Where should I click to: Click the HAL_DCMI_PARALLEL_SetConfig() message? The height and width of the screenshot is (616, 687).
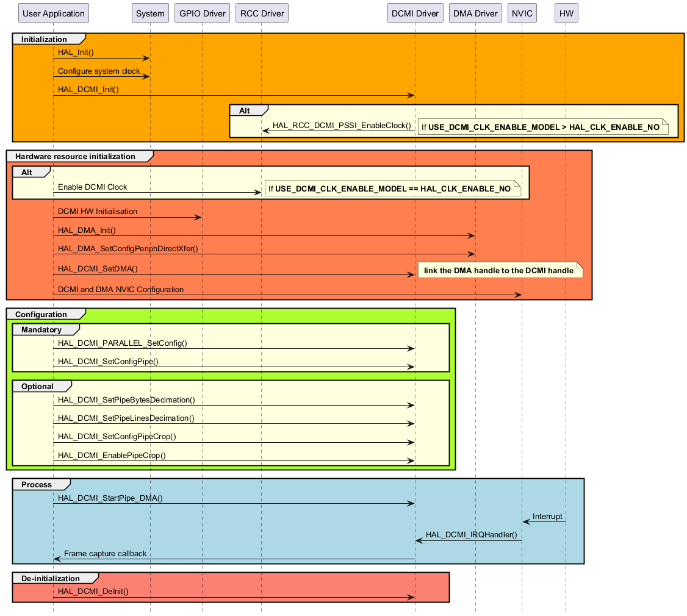pyautogui.click(x=123, y=343)
